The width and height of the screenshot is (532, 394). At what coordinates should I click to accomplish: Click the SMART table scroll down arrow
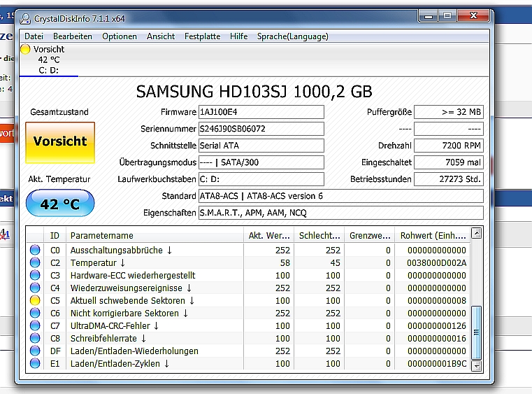point(477,365)
